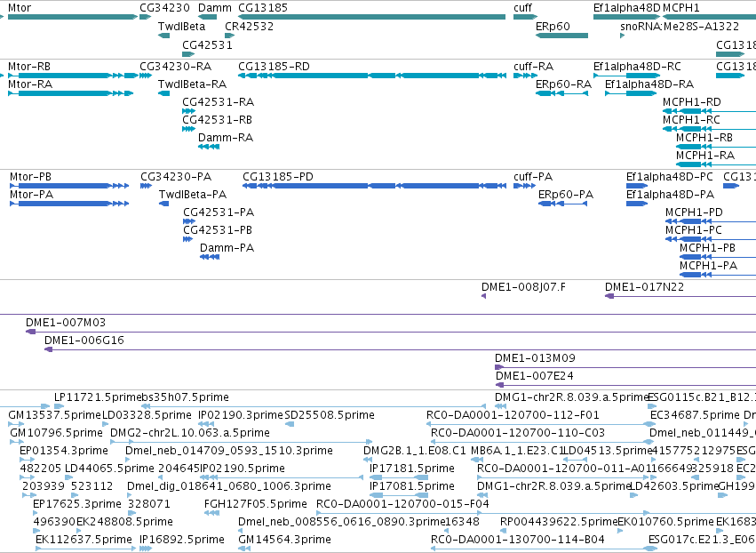The image size is (756, 553).
Task: Click the CG34230-RA transcript label
Action: click(176, 67)
